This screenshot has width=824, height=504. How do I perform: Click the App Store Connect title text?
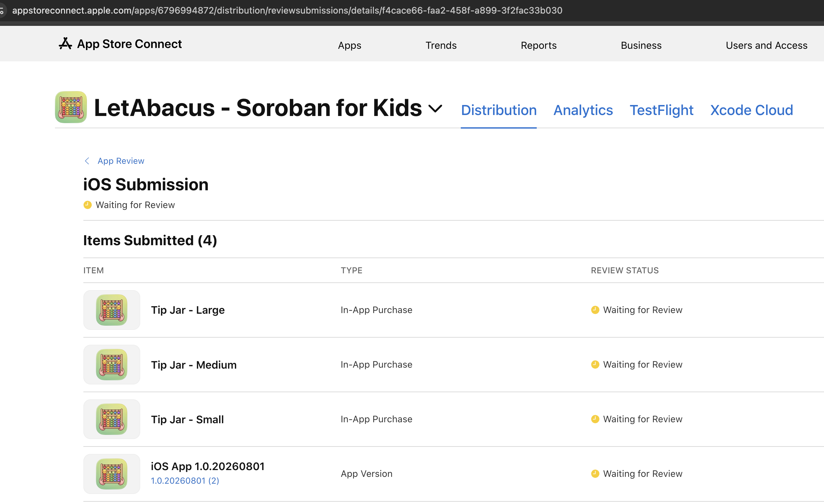[x=130, y=44]
